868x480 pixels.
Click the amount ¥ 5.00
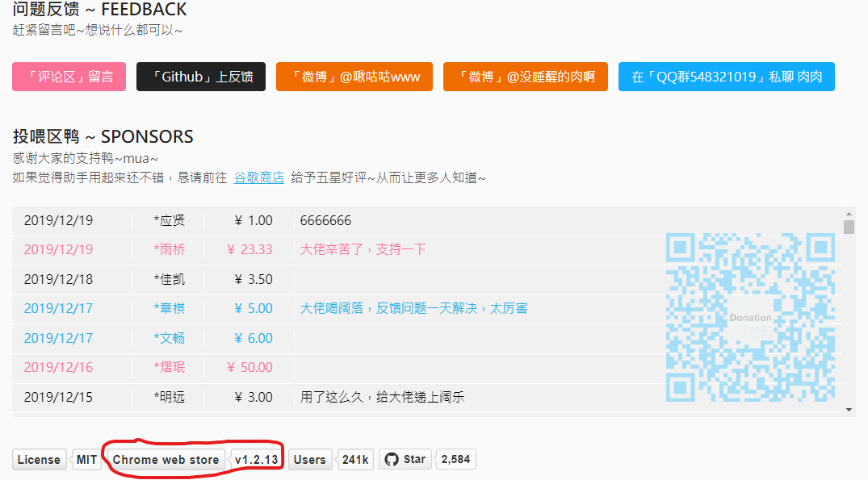click(254, 308)
